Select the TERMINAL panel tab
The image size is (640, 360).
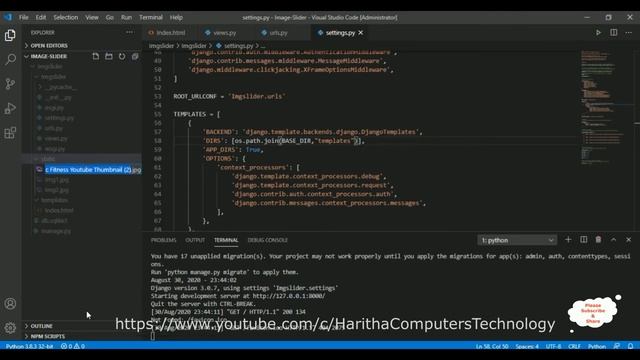point(226,240)
